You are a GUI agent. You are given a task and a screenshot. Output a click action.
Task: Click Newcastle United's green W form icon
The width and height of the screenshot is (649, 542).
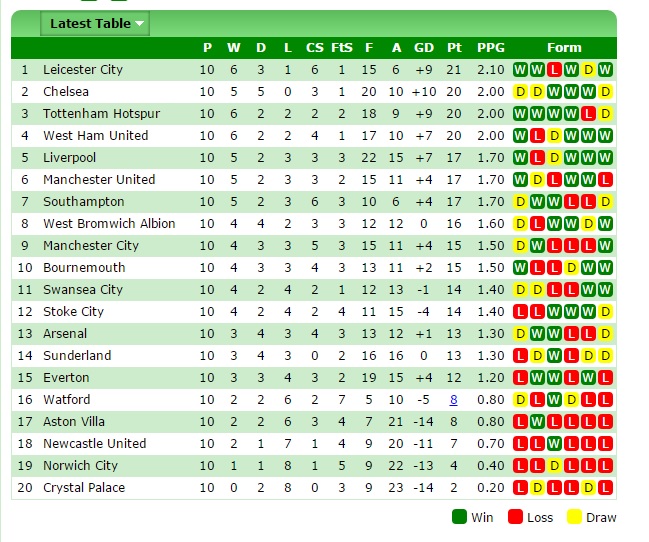pyautogui.click(x=554, y=444)
